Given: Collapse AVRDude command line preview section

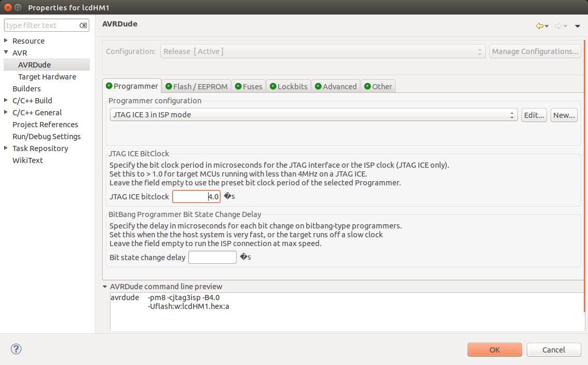Looking at the screenshot, I should coord(105,287).
